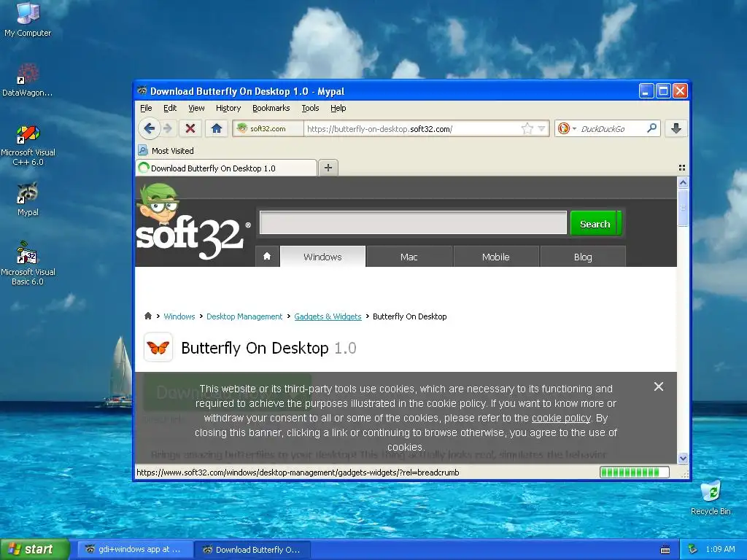Show all tabs grid icon

tap(682, 168)
